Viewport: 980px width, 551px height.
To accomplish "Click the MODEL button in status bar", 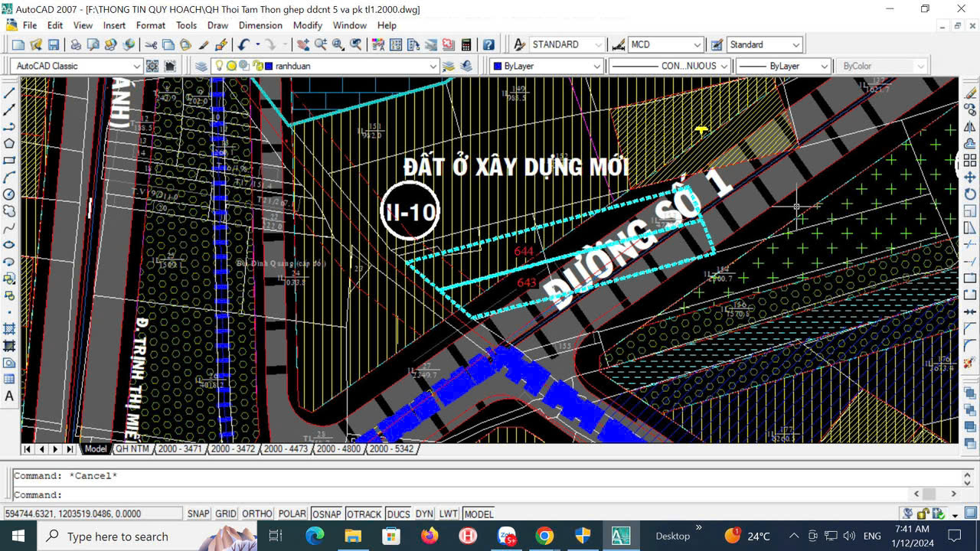I will coord(479,514).
